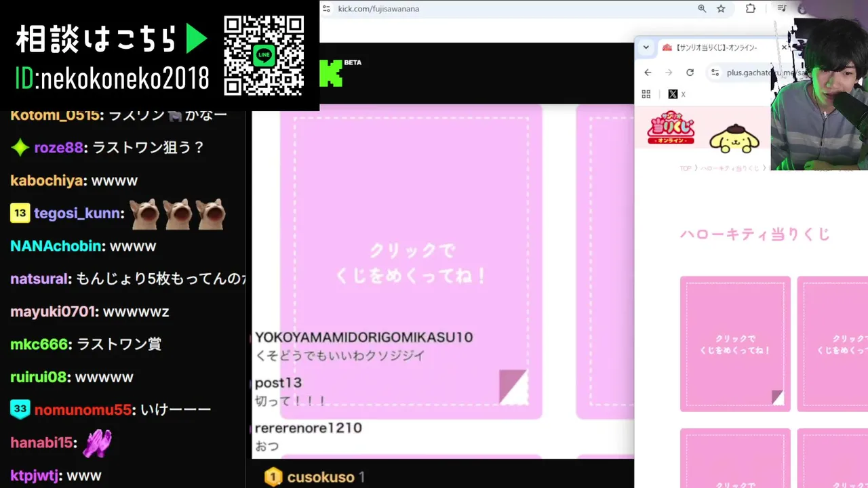Flip the first lottery card on Sanrio page
The height and width of the screenshot is (488, 868).
tap(735, 344)
